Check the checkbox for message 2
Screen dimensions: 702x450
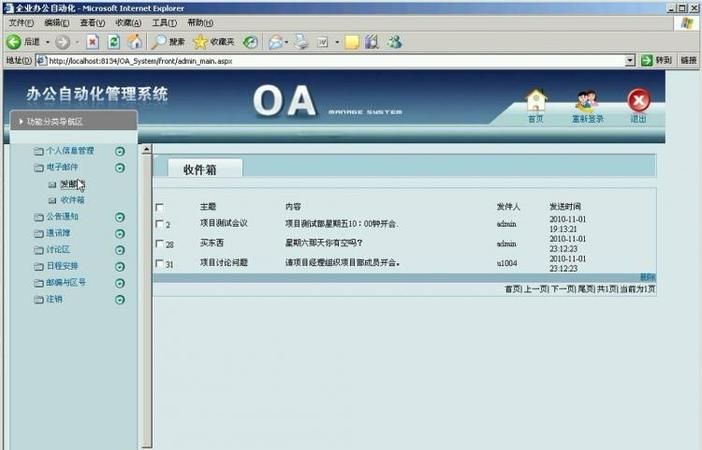click(159, 223)
